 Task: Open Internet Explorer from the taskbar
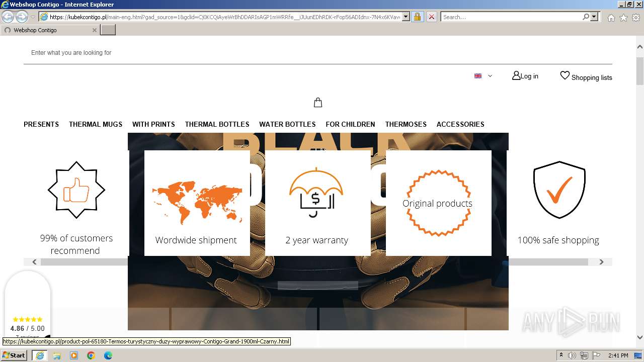tap(40, 355)
